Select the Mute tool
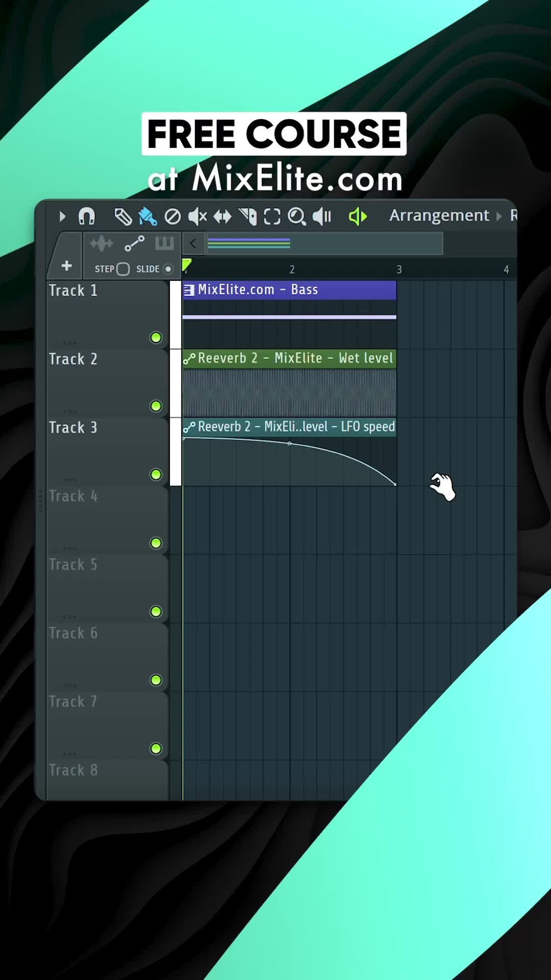This screenshot has width=551, height=980. click(x=197, y=217)
